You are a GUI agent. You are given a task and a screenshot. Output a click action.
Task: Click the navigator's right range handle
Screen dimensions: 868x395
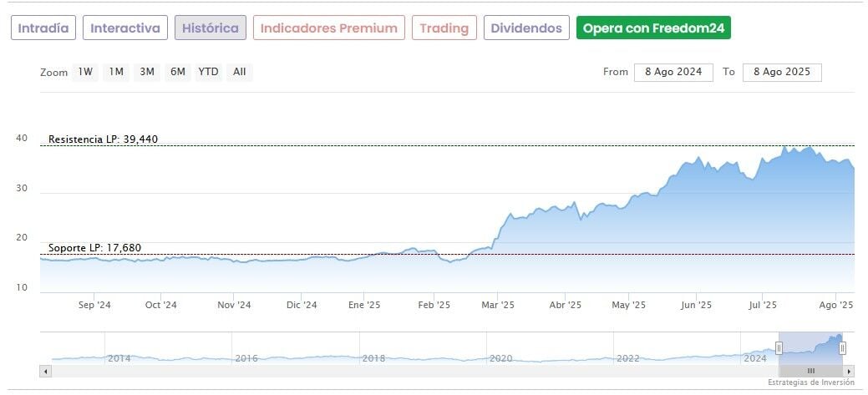click(x=842, y=348)
